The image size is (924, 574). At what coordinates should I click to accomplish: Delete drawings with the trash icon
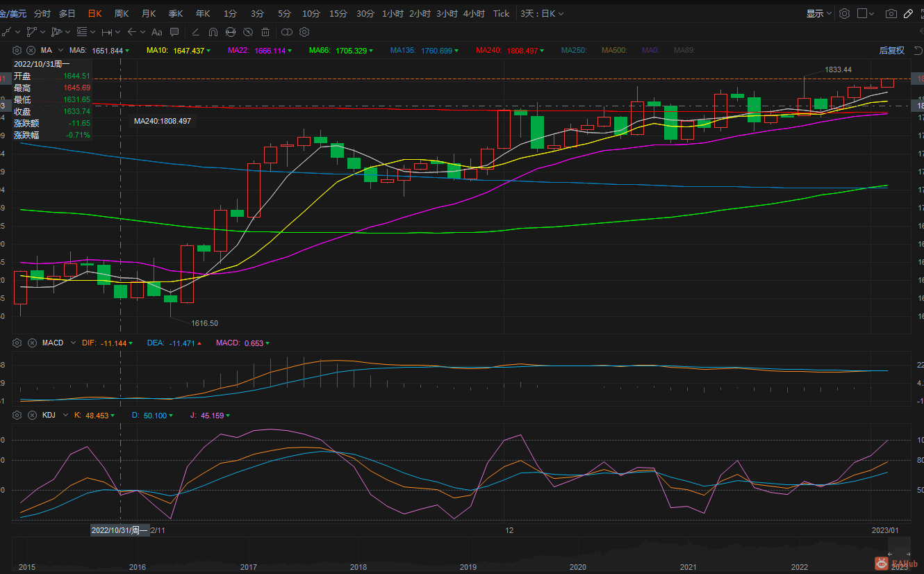(265, 32)
